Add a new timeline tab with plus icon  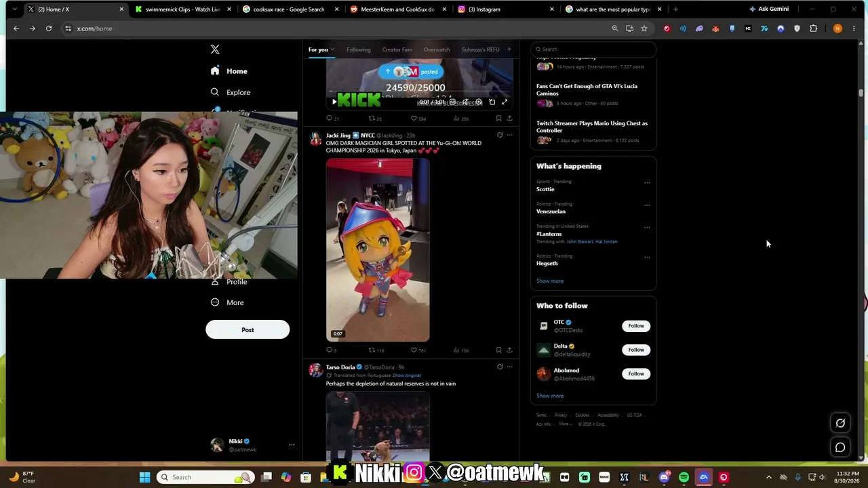509,49
